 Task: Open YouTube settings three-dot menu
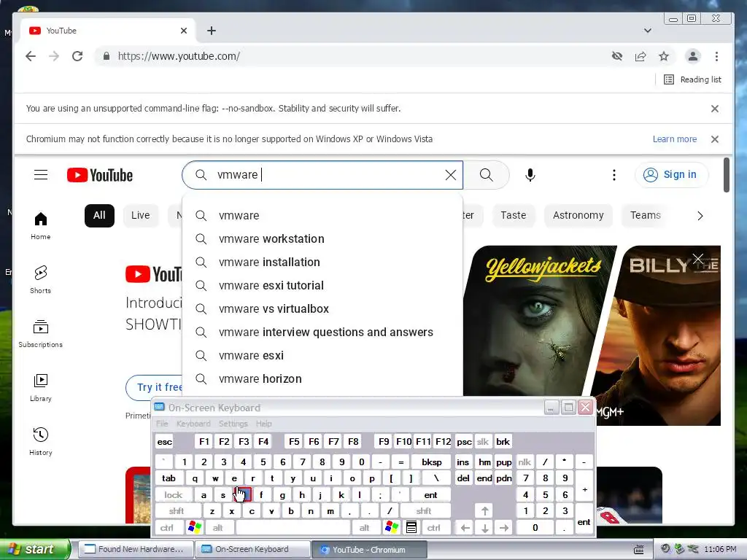614,175
